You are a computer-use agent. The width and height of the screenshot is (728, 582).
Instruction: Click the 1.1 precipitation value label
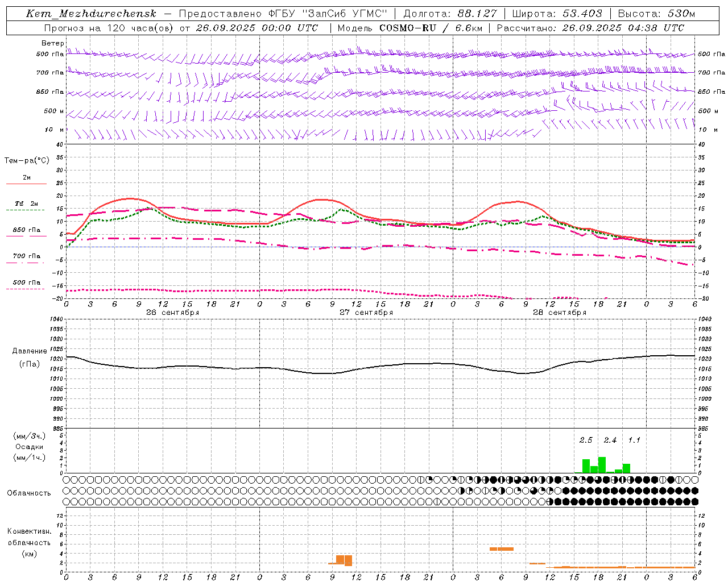pos(634,440)
